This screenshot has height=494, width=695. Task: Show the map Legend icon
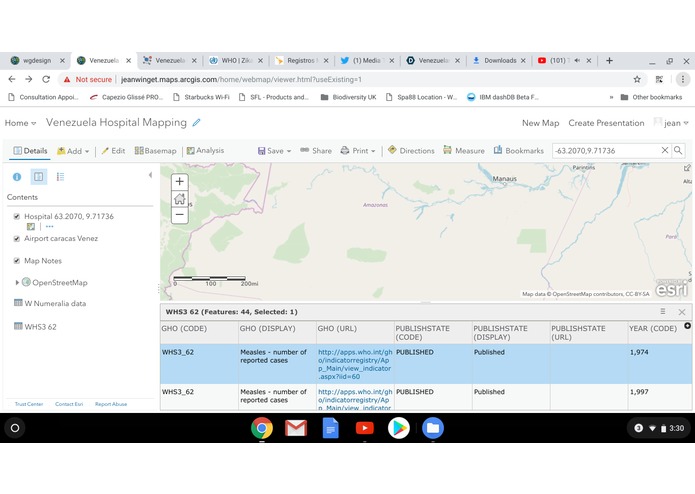click(60, 177)
